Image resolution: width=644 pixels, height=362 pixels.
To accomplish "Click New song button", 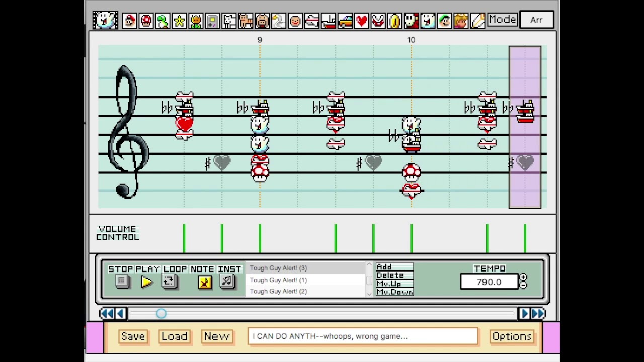I will [217, 336].
